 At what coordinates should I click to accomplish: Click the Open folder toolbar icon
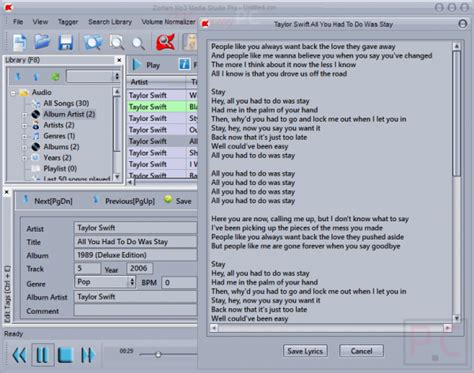42,42
